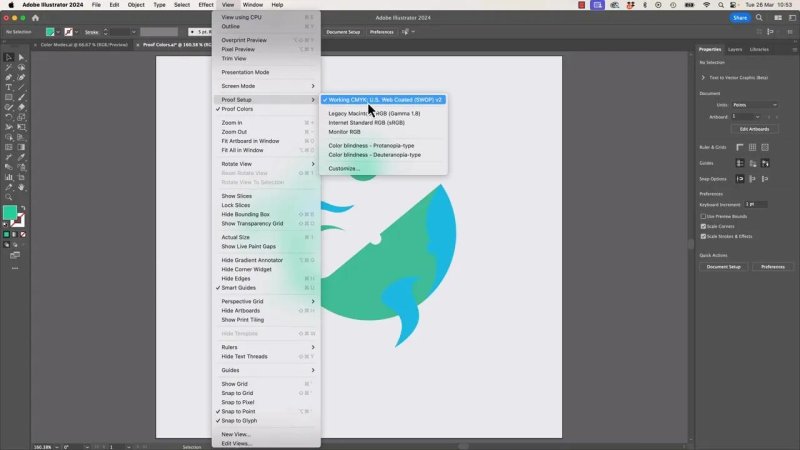Select the Rectangle tool
Screen dimensions: 800x450
pyautogui.click(x=9, y=97)
